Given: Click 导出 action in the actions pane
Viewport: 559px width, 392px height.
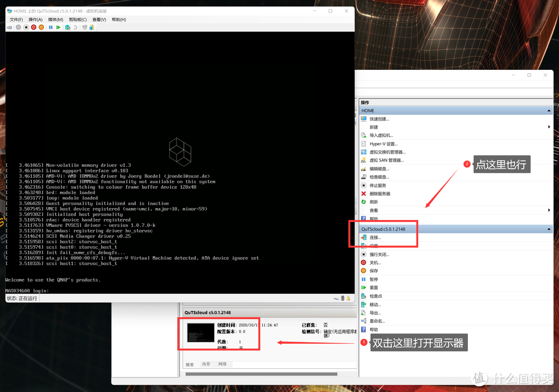Looking at the screenshot, I should (x=375, y=313).
